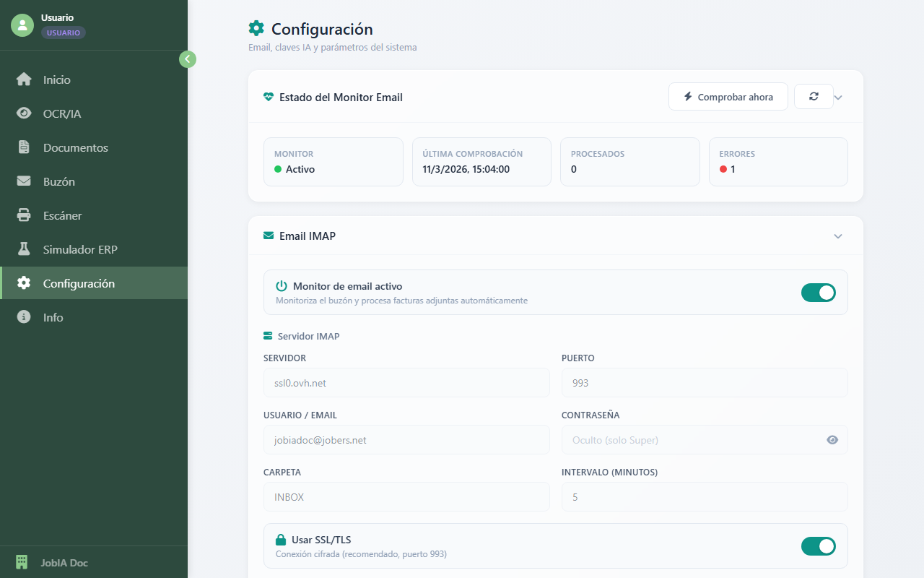
Task: Reveal the hidden contraseña with the eye icon
Action: pyautogui.click(x=832, y=439)
